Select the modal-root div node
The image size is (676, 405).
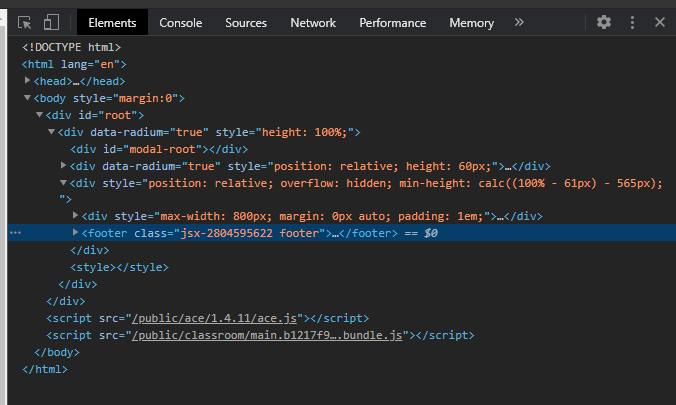pyautogui.click(x=159, y=149)
